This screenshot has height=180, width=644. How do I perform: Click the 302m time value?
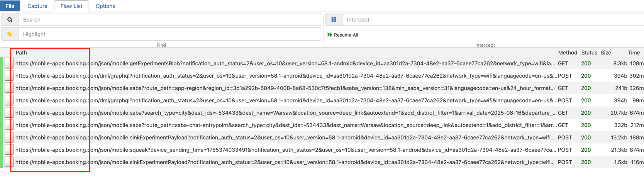pyautogui.click(x=637, y=76)
